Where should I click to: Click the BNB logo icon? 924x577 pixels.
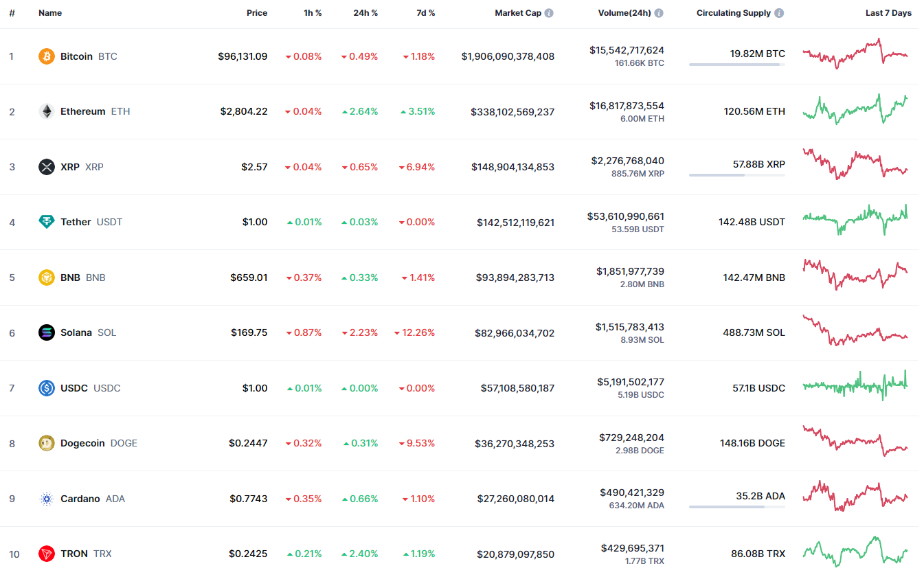point(47,278)
